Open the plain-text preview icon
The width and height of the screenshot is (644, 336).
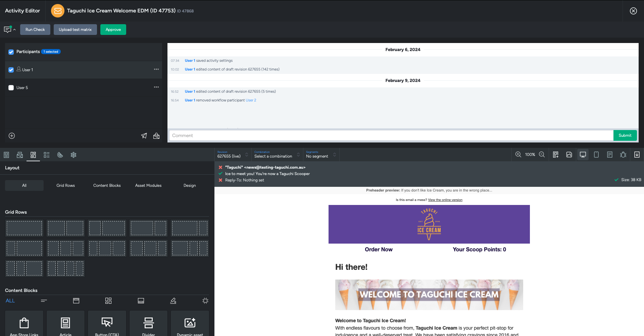click(x=610, y=155)
